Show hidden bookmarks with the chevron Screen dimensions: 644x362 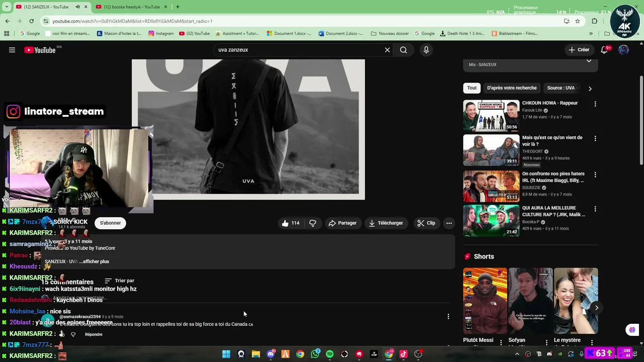[591, 34]
